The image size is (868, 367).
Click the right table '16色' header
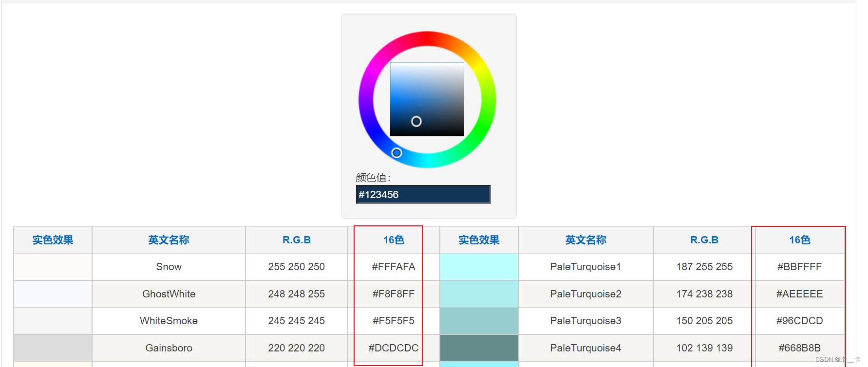(x=799, y=240)
